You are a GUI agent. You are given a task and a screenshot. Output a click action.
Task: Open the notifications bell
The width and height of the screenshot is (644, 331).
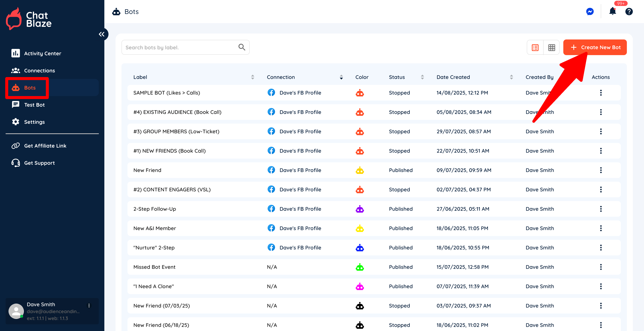[613, 12]
